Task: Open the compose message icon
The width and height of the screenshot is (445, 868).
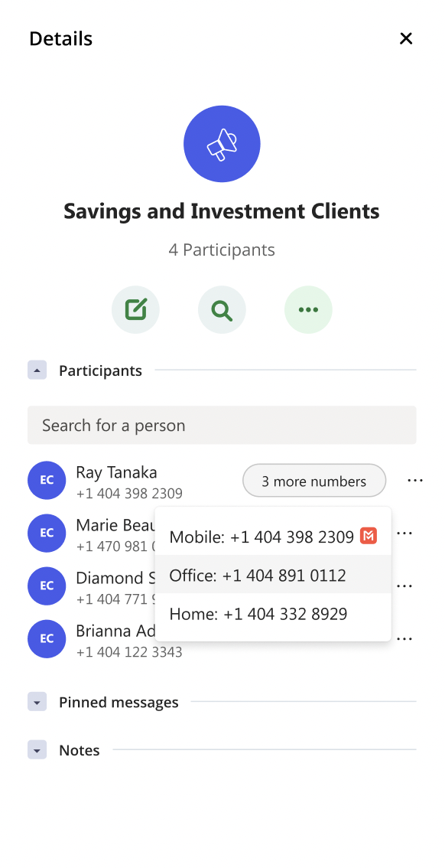Action: [x=135, y=309]
